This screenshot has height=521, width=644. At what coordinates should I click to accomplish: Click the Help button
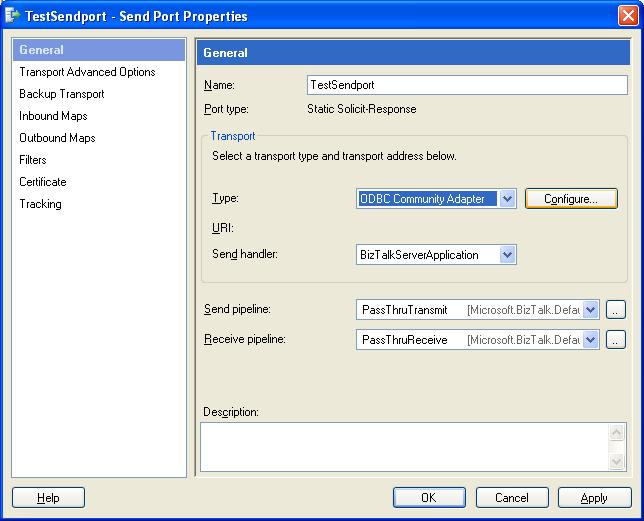click(48, 498)
